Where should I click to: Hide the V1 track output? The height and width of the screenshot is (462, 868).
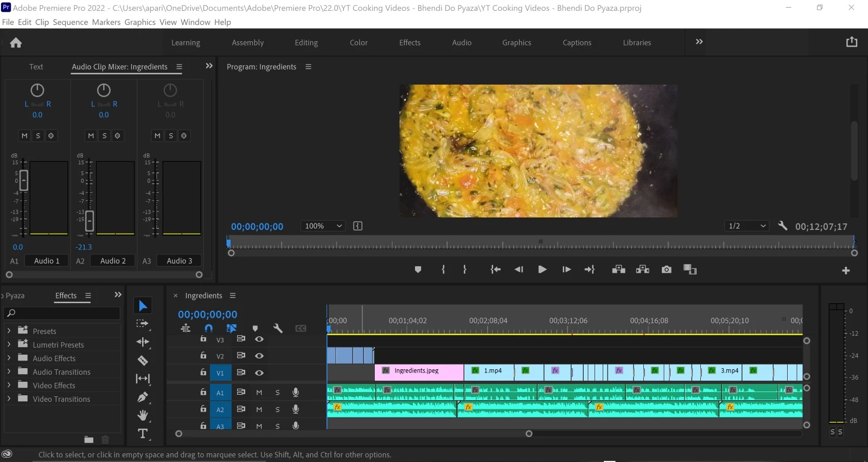(259, 373)
